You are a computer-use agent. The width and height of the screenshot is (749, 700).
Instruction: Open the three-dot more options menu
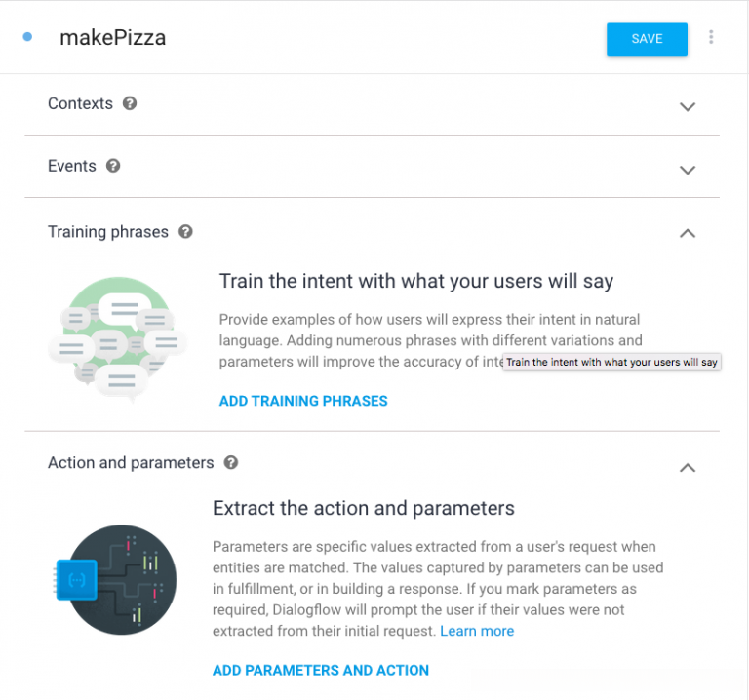[x=711, y=38]
